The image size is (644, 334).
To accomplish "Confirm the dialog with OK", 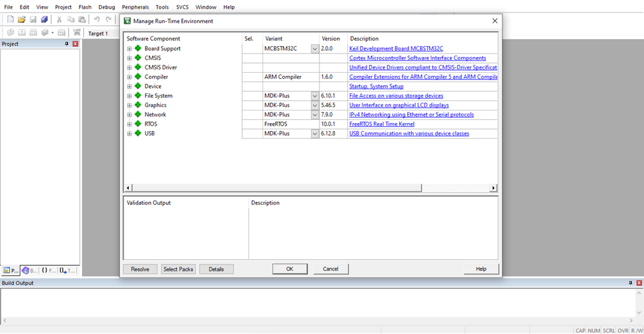I will pos(290,269).
